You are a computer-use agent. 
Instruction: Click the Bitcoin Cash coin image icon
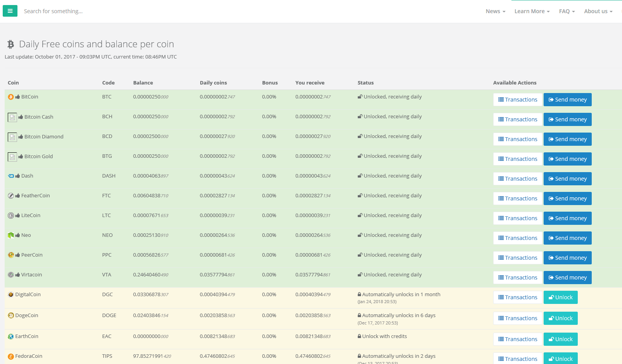(x=12, y=117)
